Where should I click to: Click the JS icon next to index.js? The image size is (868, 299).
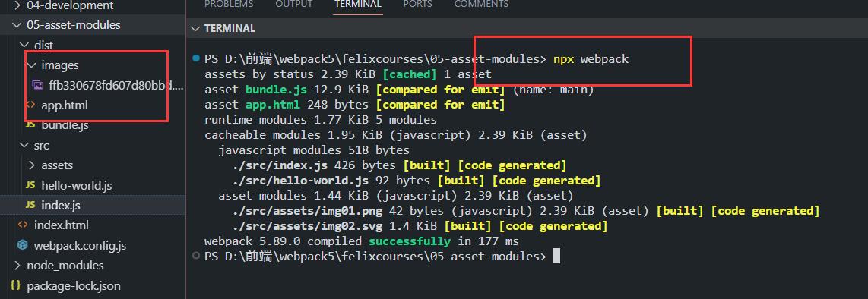click(x=30, y=205)
